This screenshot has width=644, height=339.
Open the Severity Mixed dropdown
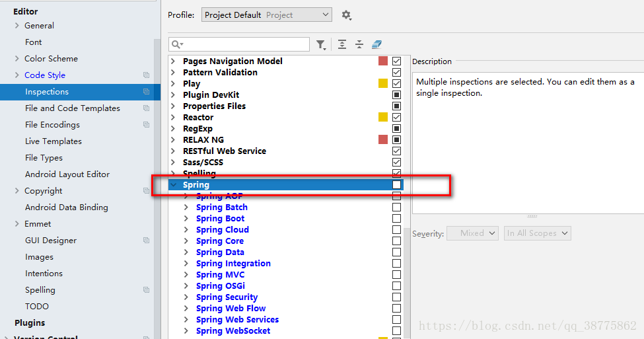pyautogui.click(x=472, y=233)
